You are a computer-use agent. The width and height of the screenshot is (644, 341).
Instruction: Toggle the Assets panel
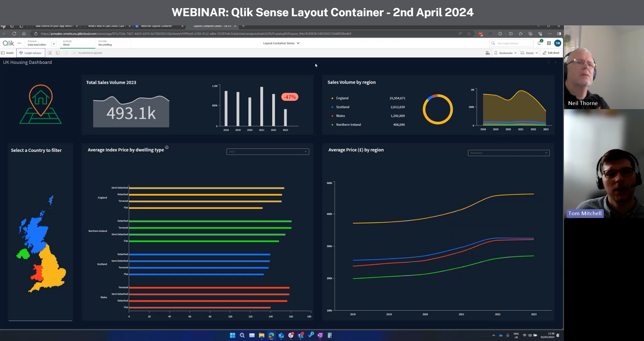[7, 53]
